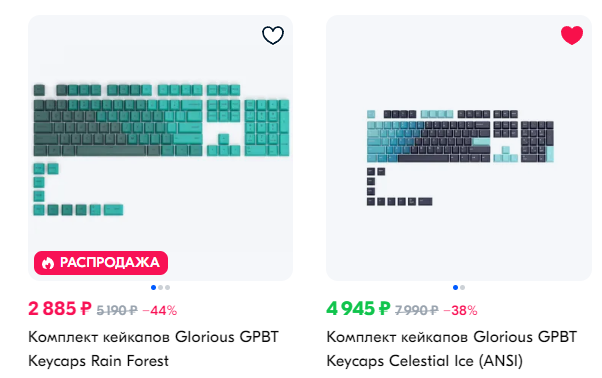
Task: Open the Rain Forest keycaps product image
Action: (x=160, y=148)
